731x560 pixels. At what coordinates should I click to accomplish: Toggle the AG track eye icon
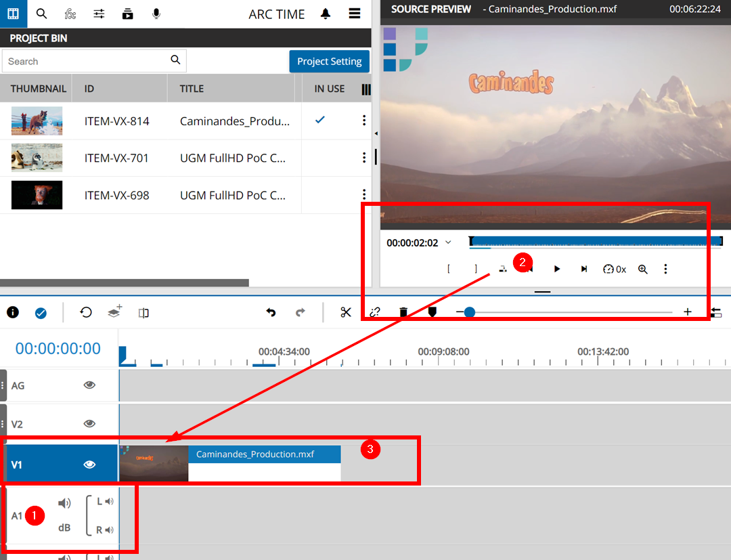click(89, 385)
